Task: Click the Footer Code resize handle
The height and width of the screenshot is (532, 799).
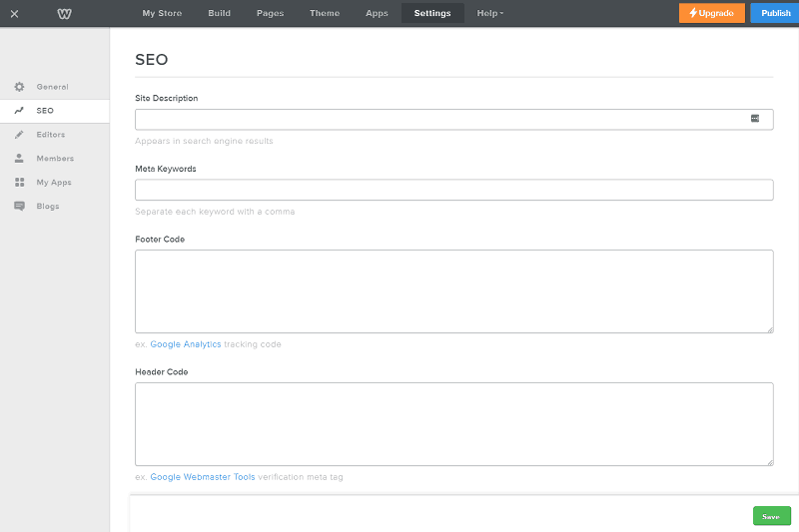Action: click(x=770, y=330)
